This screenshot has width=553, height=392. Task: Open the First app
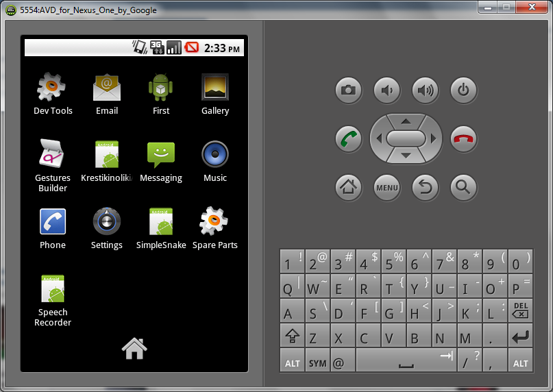(x=161, y=94)
